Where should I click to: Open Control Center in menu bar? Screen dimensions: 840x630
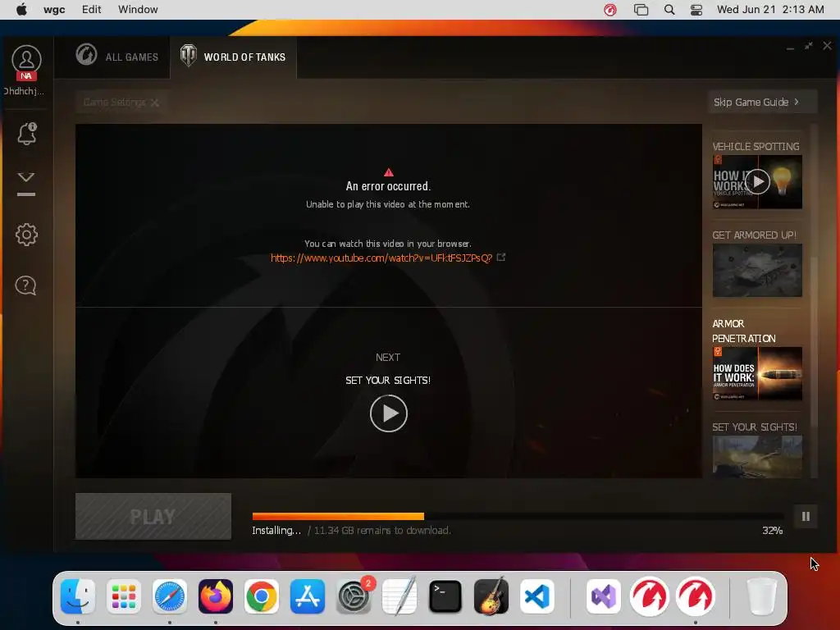(x=696, y=10)
